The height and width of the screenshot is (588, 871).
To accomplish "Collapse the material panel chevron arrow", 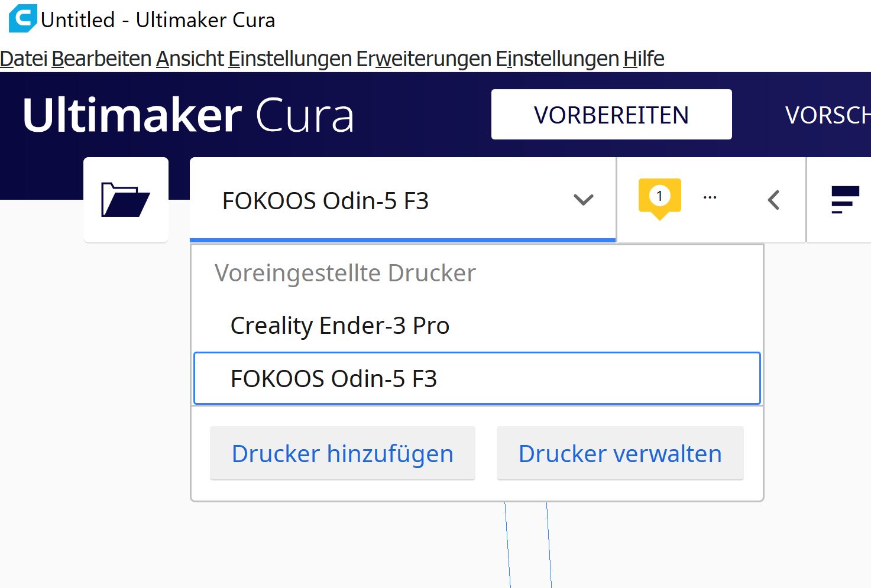I will (x=773, y=200).
